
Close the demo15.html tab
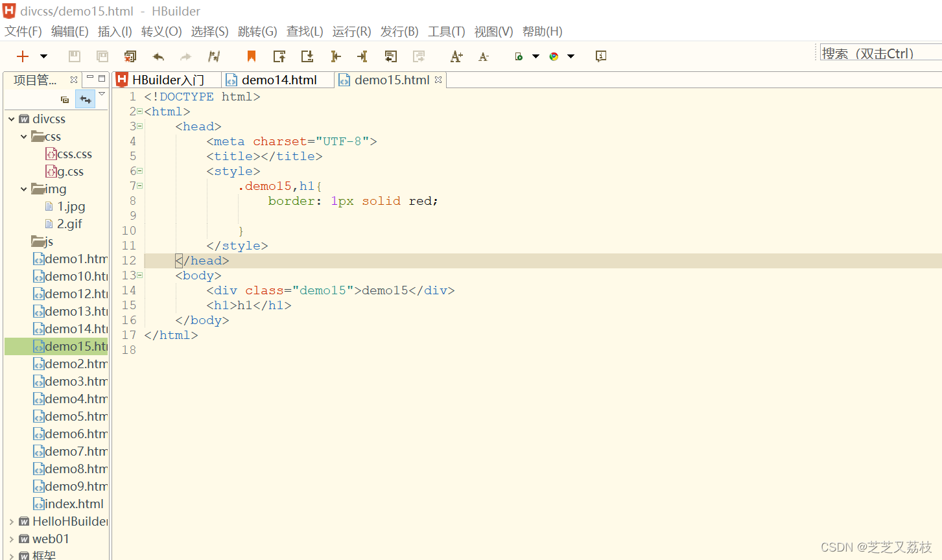click(x=438, y=80)
